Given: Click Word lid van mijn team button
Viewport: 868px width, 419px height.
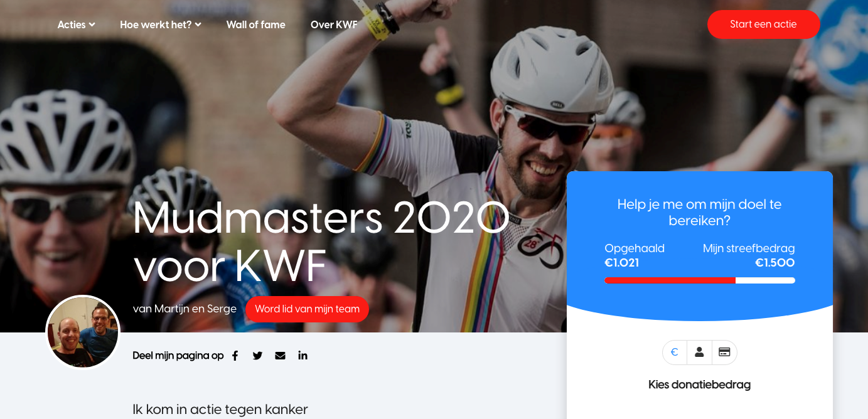Looking at the screenshot, I should pyautogui.click(x=307, y=309).
